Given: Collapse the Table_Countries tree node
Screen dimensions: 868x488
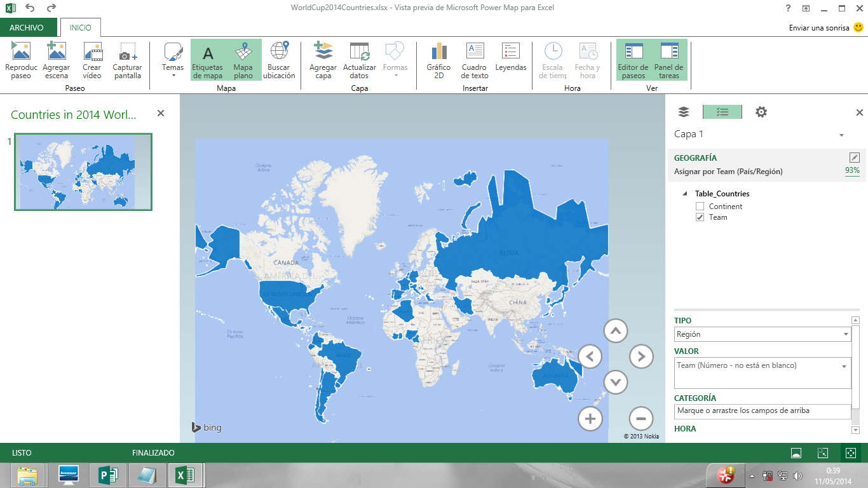Looking at the screenshot, I should (685, 194).
